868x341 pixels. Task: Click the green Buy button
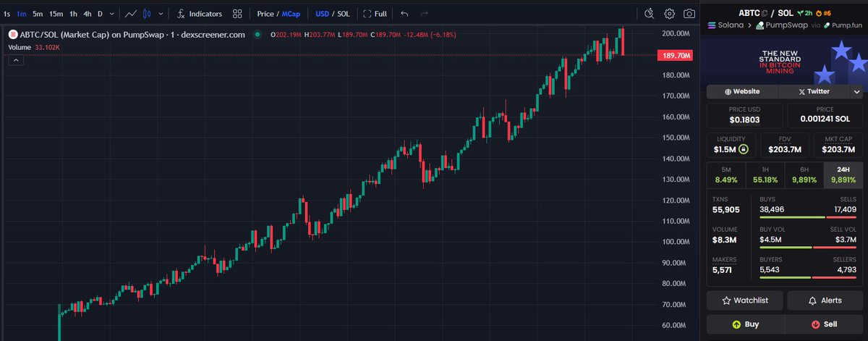(x=745, y=324)
